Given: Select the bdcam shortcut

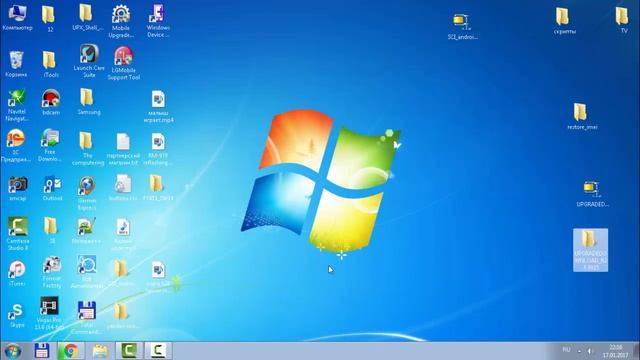Looking at the screenshot, I should (51, 102).
